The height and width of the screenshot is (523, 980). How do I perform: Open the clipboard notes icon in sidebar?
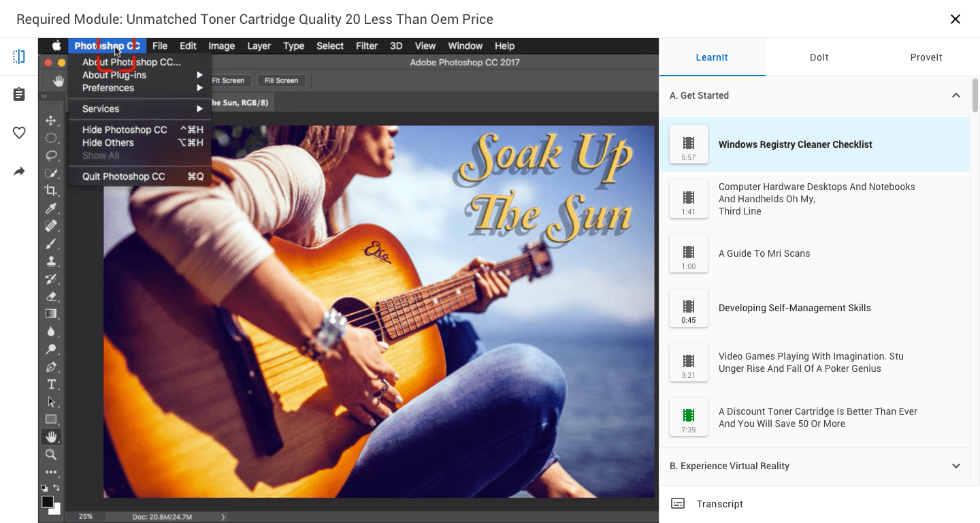pos(19,95)
